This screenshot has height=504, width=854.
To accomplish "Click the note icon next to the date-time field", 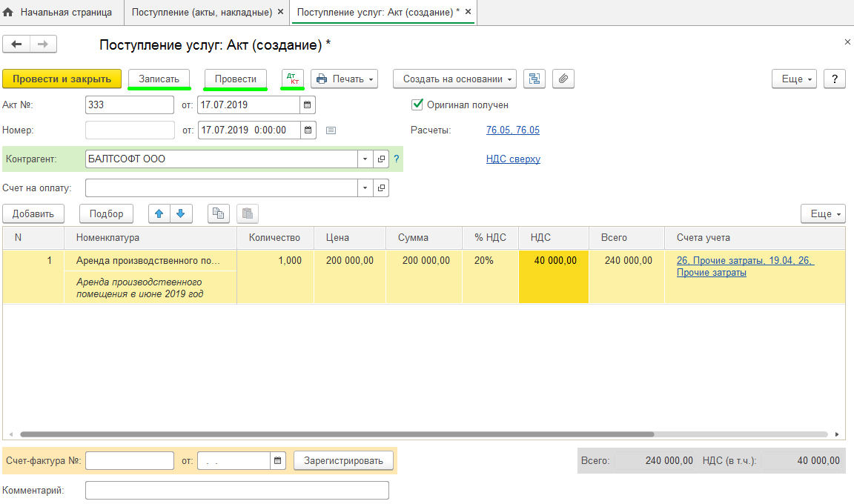I will point(331,130).
